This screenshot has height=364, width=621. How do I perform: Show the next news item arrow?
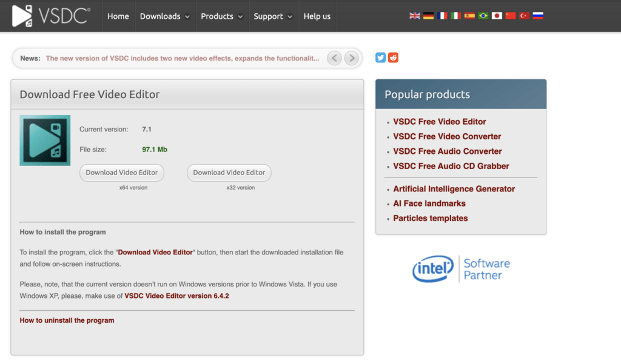click(352, 58)
